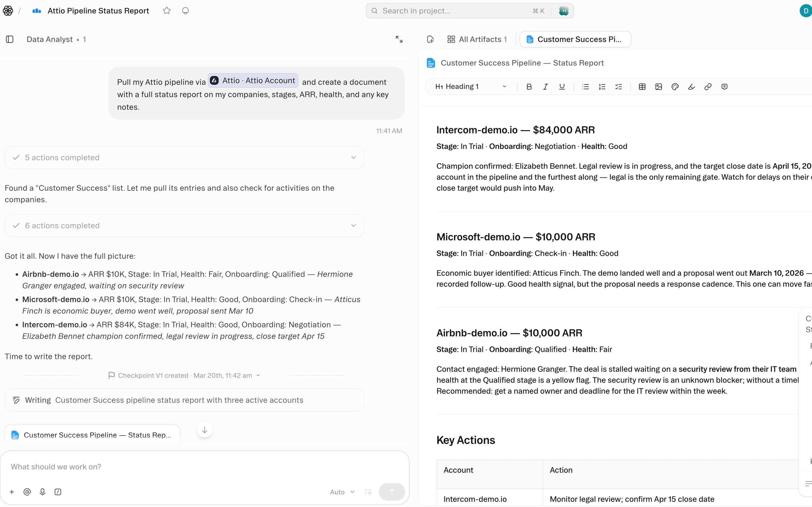Screen dimensions: 812x507
Task: Toggle the checklist formatting button
Action: coord(618,87)
